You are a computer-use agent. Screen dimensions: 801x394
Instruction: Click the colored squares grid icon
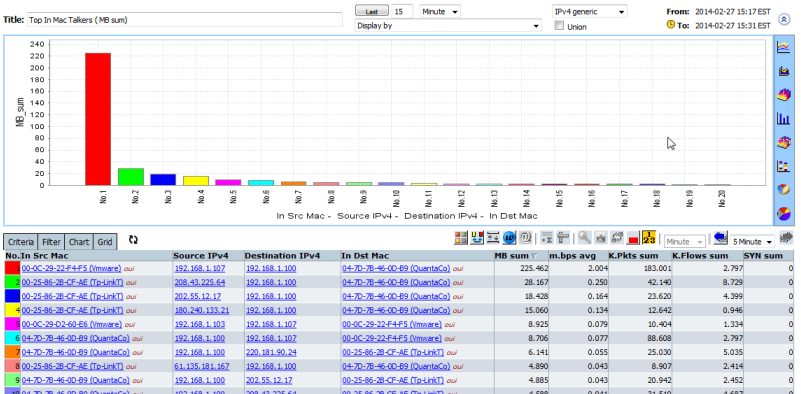[461, 238]
